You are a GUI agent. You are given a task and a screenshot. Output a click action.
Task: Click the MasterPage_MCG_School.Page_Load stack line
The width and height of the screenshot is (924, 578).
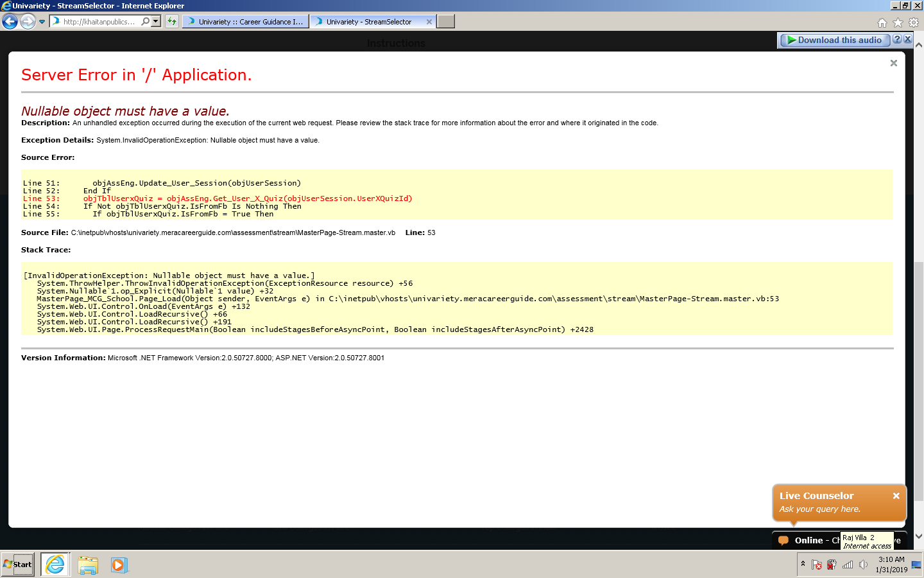[408, 299]
